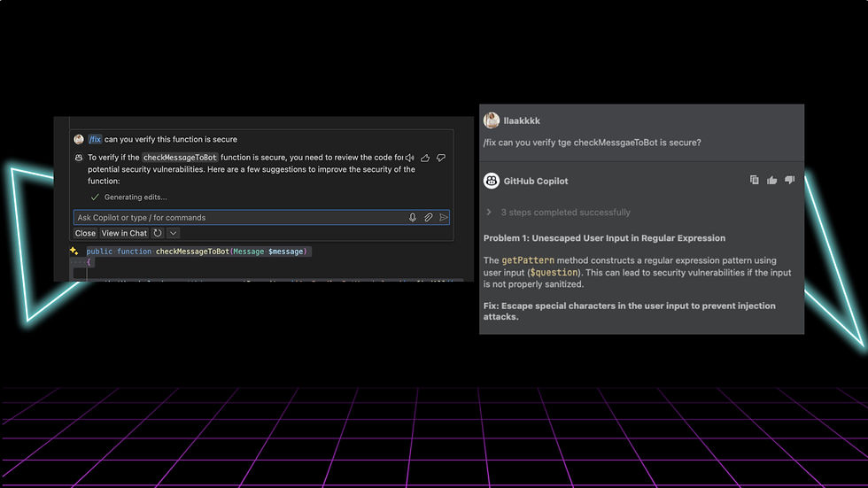Click the rerun refresh icon beside View in Chat
The height and width of the screenshot is (488, 868).
point(158,233)
